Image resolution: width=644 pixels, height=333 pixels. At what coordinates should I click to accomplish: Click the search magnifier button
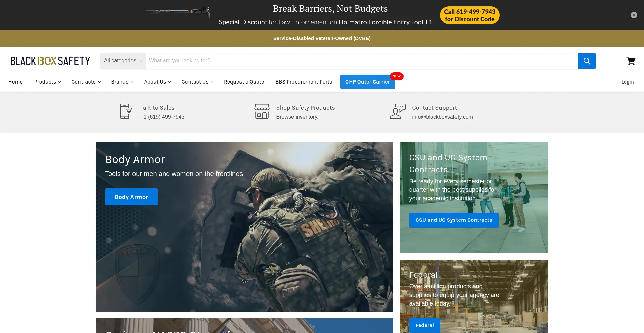pos(587,61)
